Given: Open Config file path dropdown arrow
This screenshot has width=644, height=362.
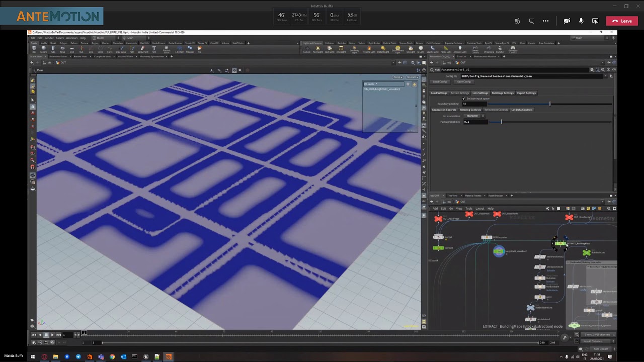Looking at the screenshot, I should 605,76.
